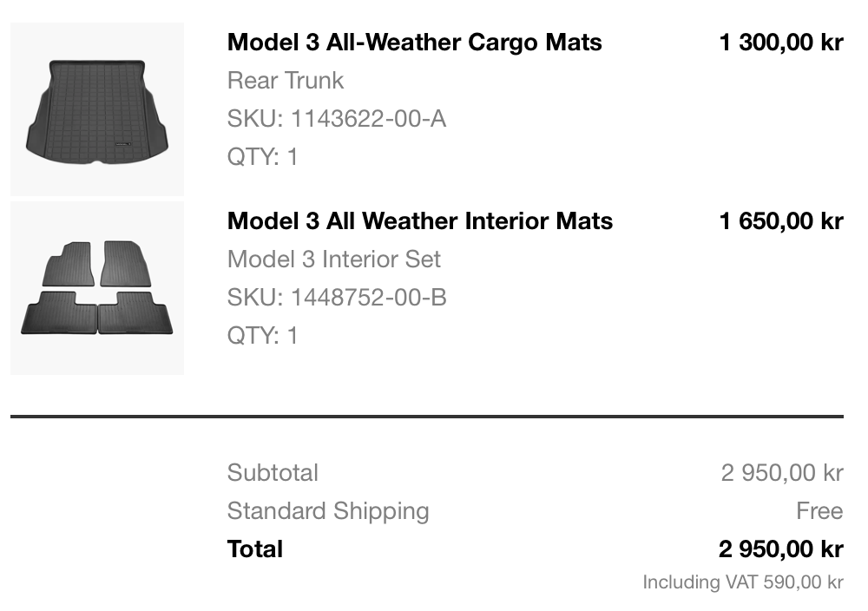Click interior mats QTY: 1 label

pos(263,336)
